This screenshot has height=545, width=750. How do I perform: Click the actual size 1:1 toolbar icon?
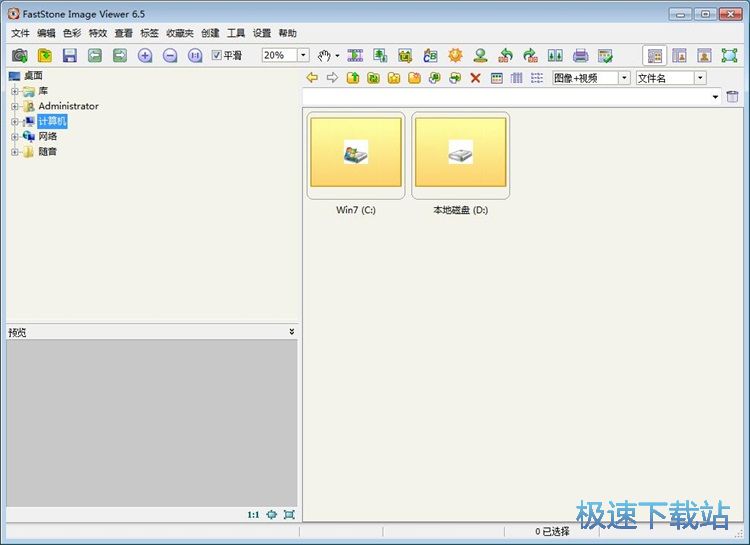click(x=195, y=56)
